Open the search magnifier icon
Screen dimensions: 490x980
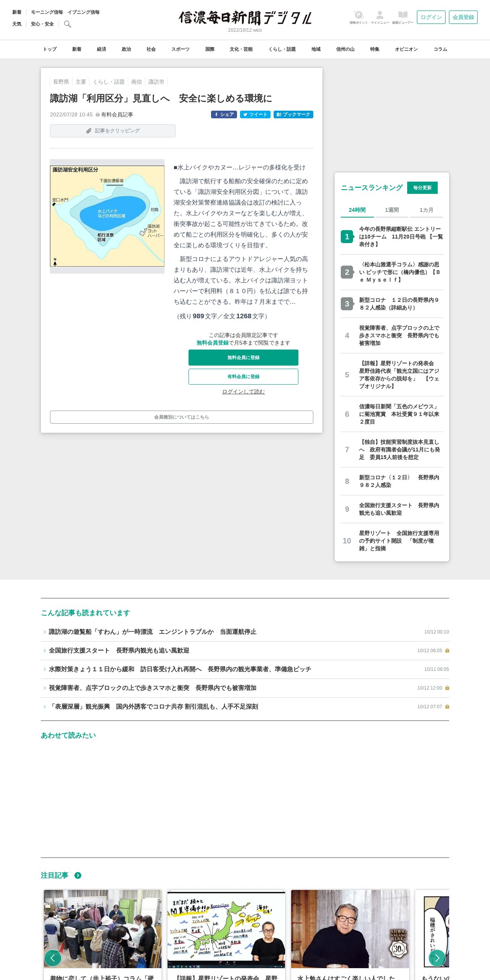pyautogui.click(x=68, y=24)
